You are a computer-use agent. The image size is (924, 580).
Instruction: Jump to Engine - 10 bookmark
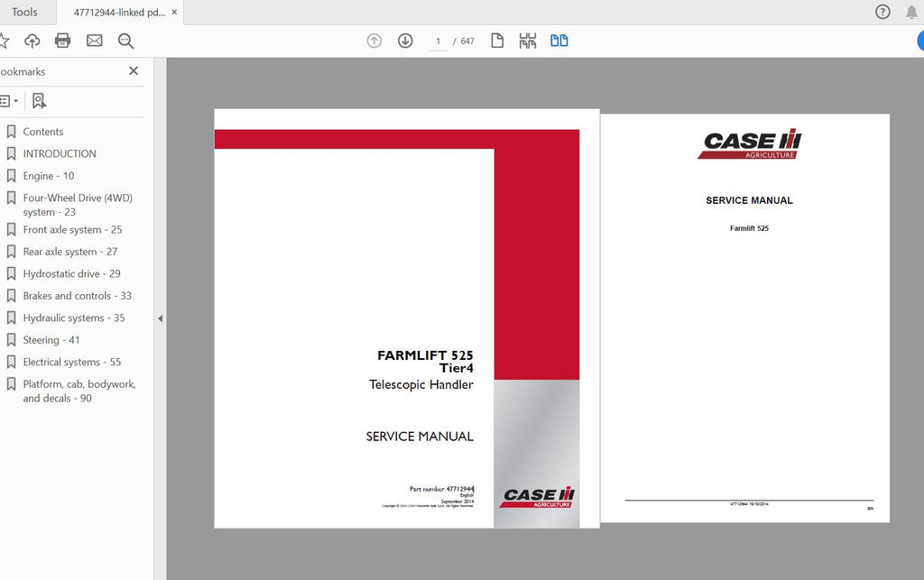tap(49, 176)
